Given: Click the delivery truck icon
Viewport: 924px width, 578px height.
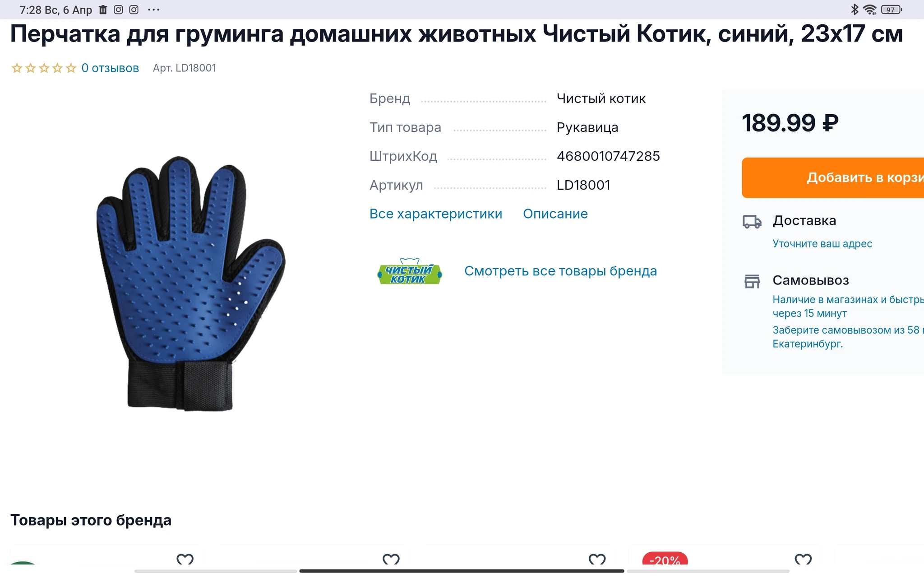Looking at the screenshot, I should tap(752, 222).
